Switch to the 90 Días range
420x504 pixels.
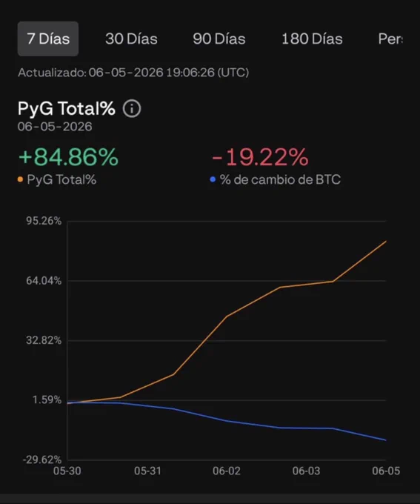tap(219, 39)
